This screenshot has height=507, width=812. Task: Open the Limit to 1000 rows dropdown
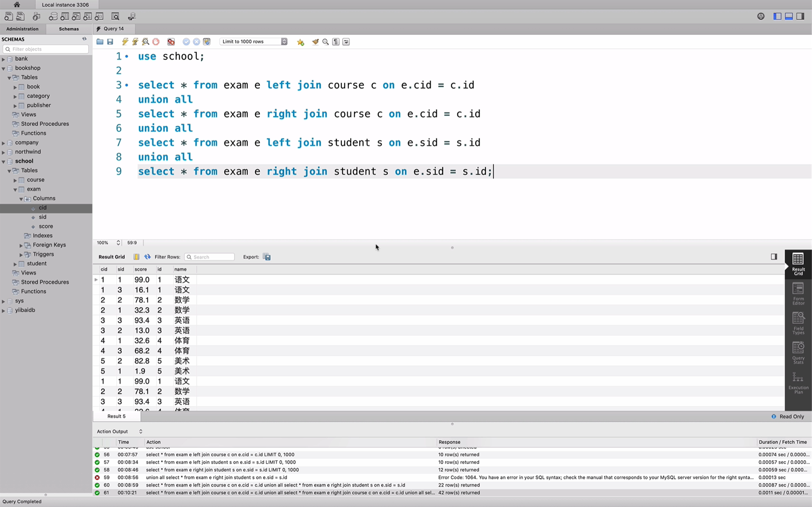point(254,41)
